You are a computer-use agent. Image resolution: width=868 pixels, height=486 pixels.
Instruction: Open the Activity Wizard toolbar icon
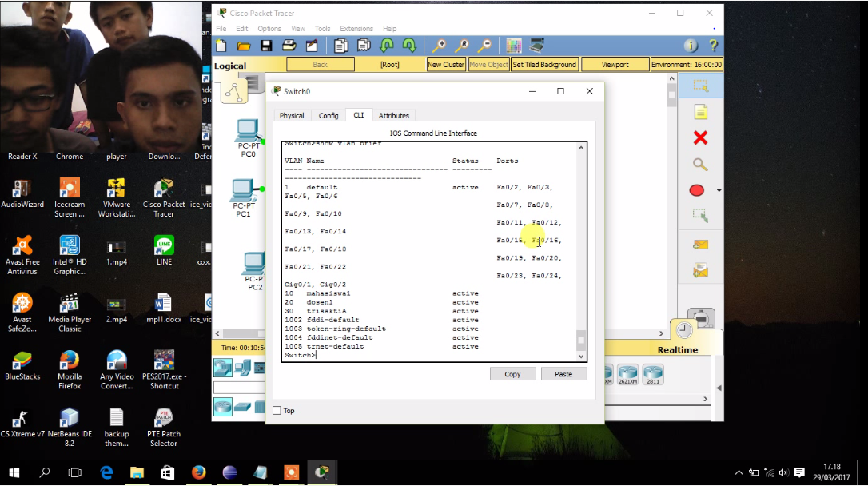pyautogui.click(x=312, y=46)
